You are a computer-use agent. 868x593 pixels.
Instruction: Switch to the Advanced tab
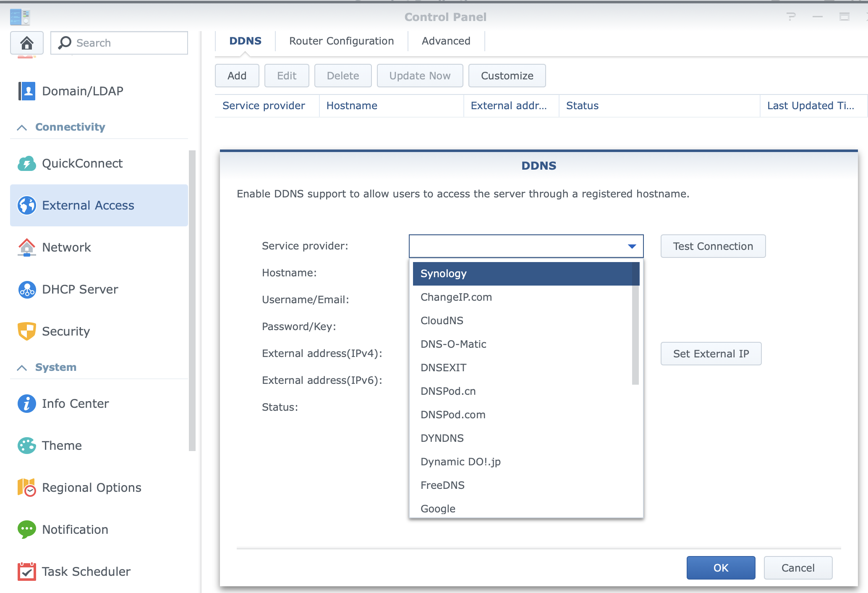click(x=446, y=41)
